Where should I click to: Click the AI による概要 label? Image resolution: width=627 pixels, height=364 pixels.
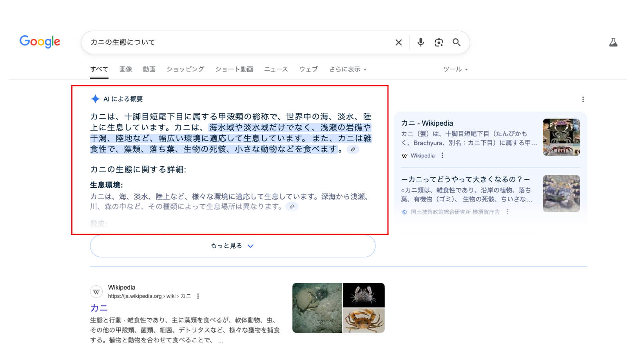pyautogui.click(x=123, y=99)
